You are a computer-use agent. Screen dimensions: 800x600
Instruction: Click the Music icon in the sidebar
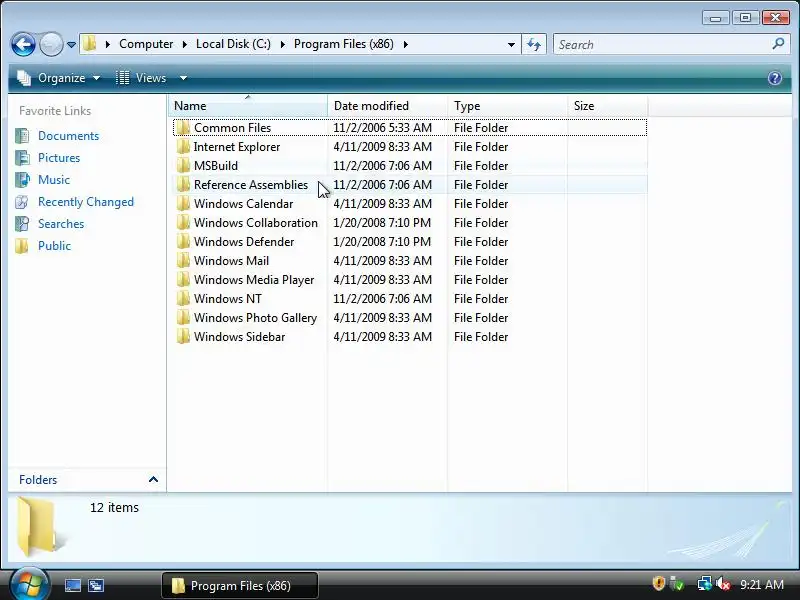(22, 180)
